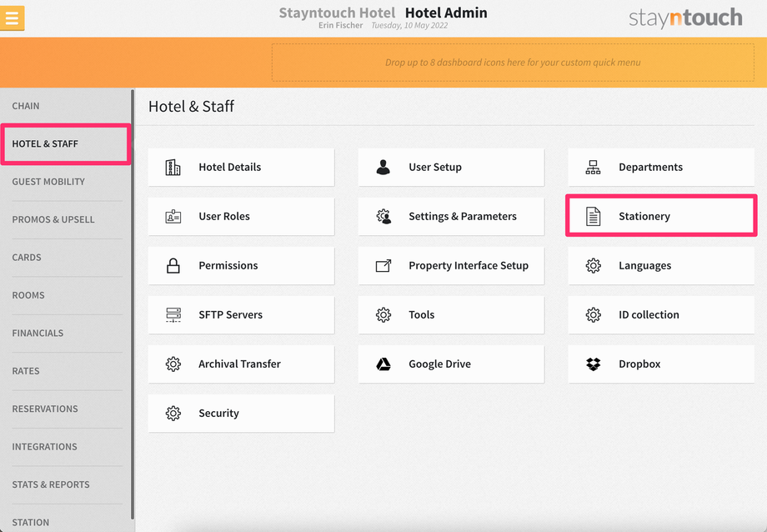The image size is (767, 532).
Task: Open Settings & Parameters label
Action: pos(462,216)
